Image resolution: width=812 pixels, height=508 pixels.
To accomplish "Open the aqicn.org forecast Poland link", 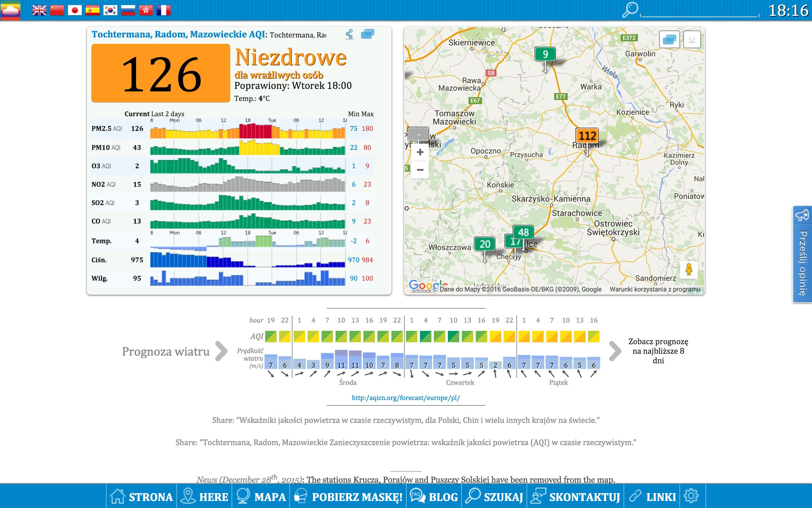I will point(406,398).
